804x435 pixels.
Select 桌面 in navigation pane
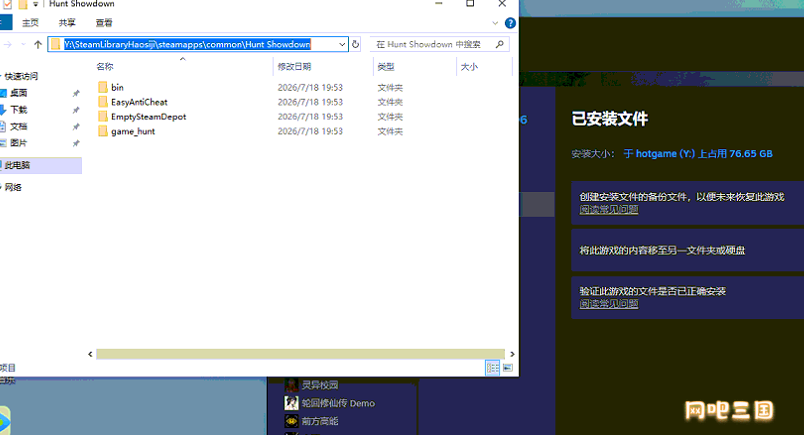pos(18,93)
